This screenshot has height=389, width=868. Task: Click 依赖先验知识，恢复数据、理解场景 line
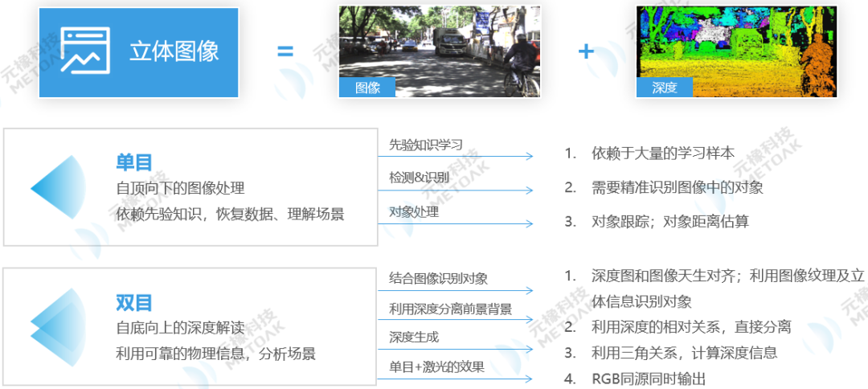pyautogui.click(x=230, y=214)
